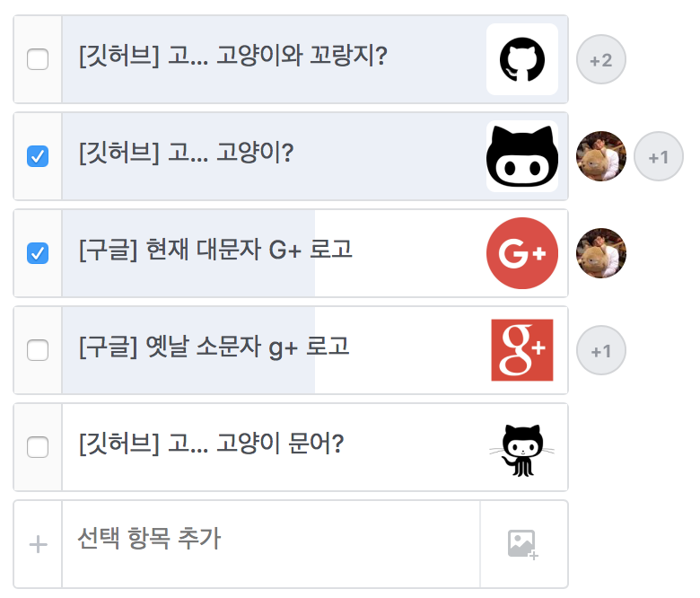Select the 고양이 문어? option text
Screen dimensions: 700x598
coord(211,444)
